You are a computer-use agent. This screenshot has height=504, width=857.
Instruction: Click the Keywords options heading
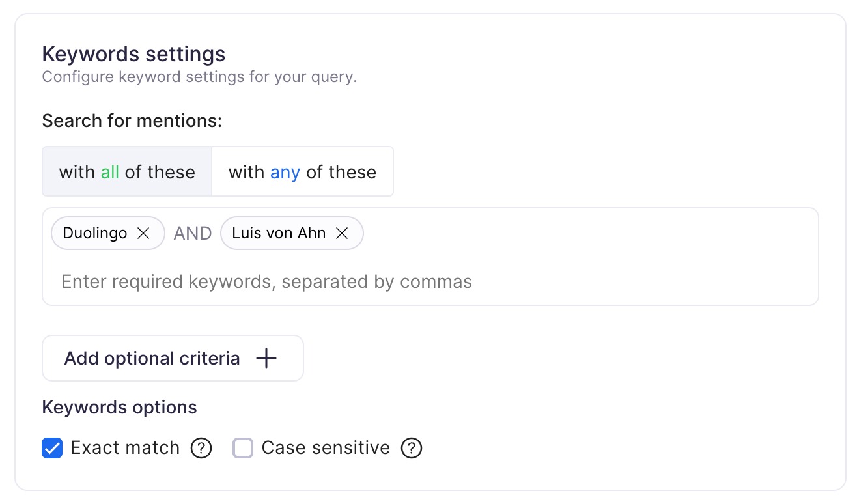119,407
